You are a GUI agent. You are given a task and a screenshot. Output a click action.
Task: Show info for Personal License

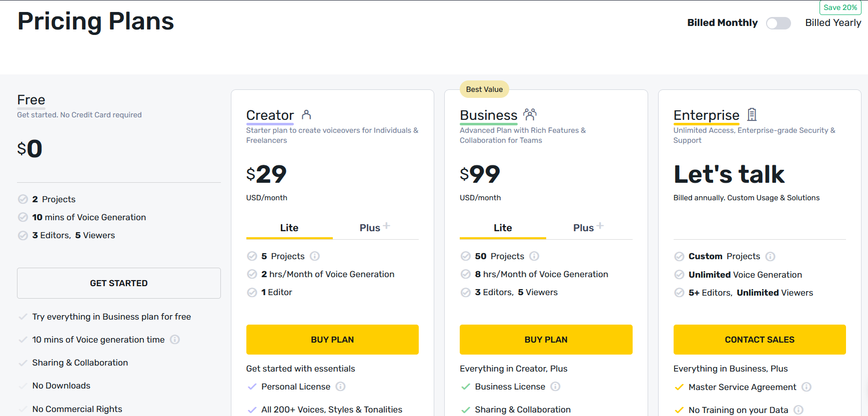point(340,387)
